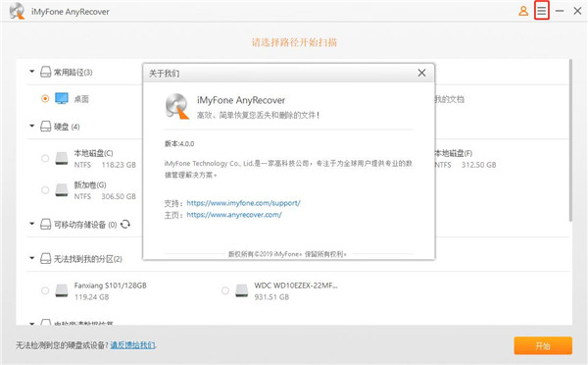Click the 312.50 GB size text

[478, 165]
